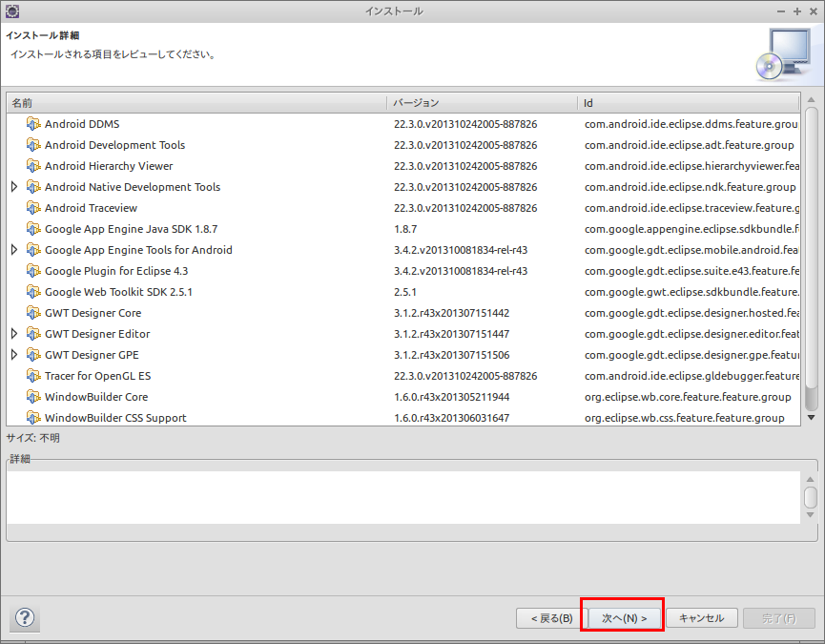Select the Android Traceview row name
This screenshot has height=644, width=825.
point(91,208)
